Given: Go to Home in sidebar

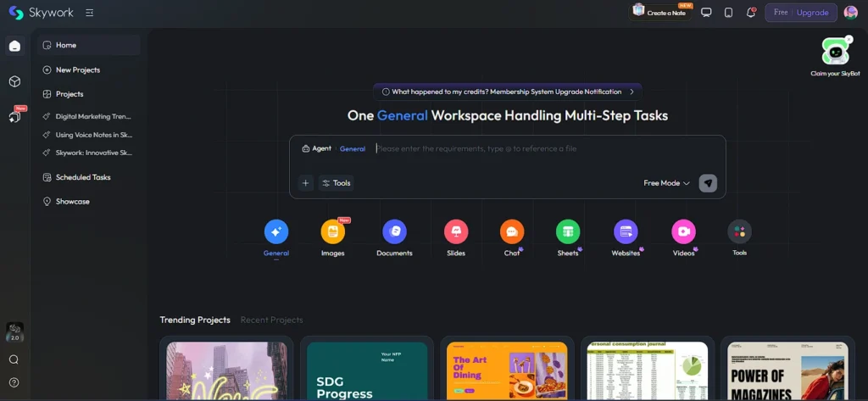Looking at the screenshot, I should pyautogui.click(x=88, y=45).
